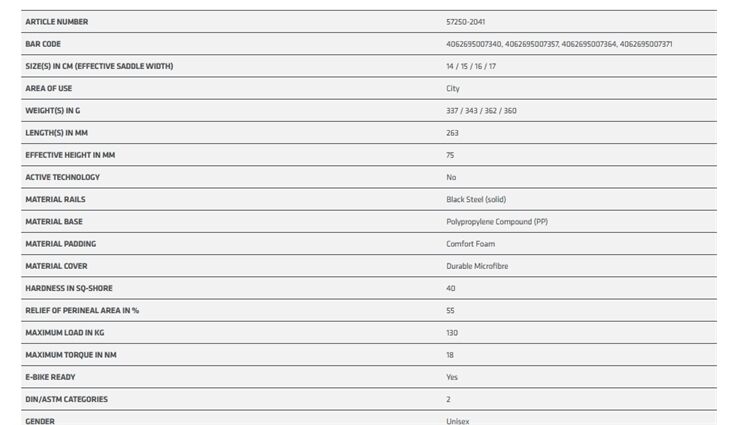Click the "DIN/ASTM CATEGORIES" row label

click(66, 399)
